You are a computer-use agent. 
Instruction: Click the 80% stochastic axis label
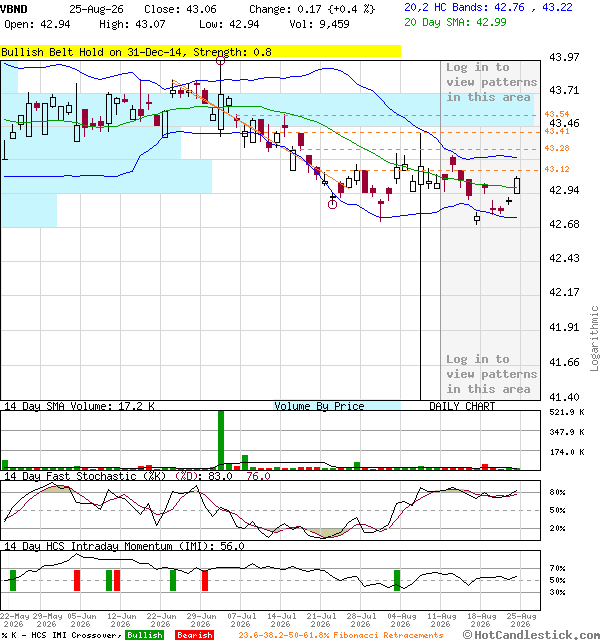tap(557, 492)
